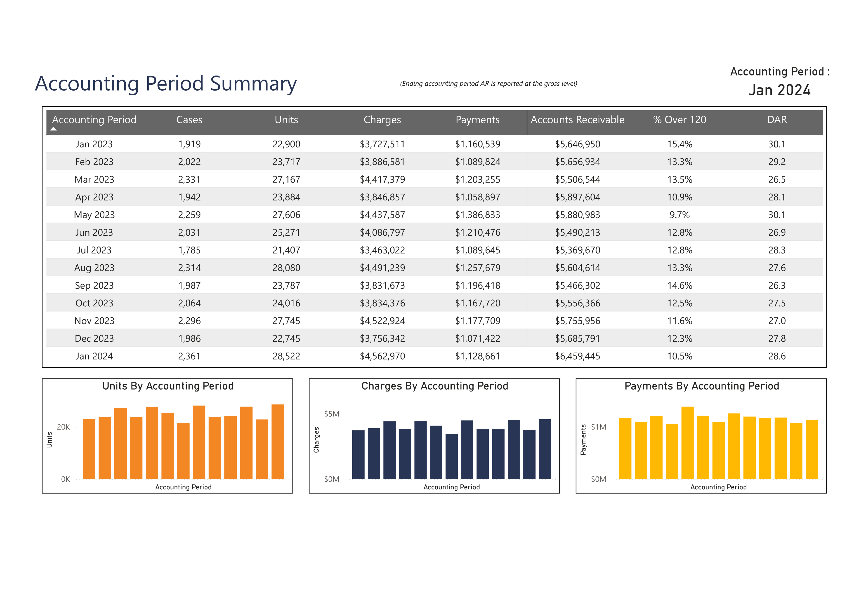Click the DAR value 26.9
868x599 pixels.
777,232
